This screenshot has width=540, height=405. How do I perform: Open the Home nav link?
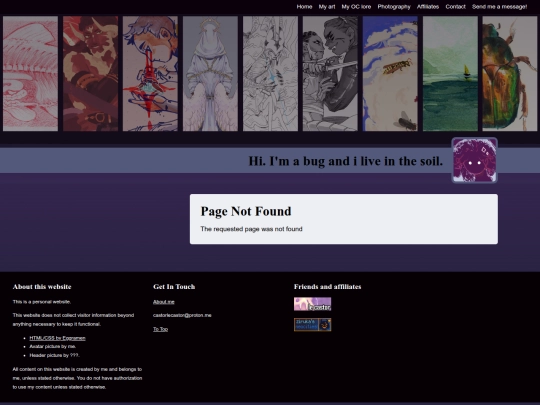click(x=304, y=7)
